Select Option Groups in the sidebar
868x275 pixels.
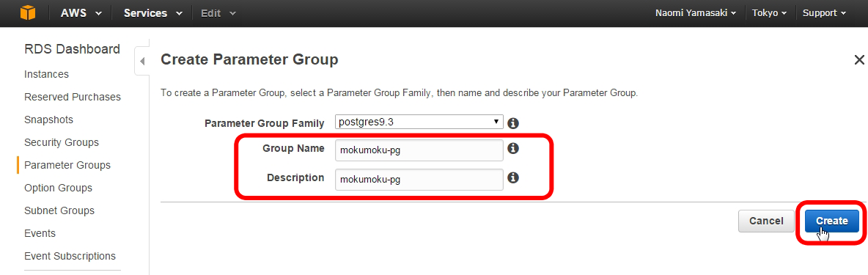58,188
